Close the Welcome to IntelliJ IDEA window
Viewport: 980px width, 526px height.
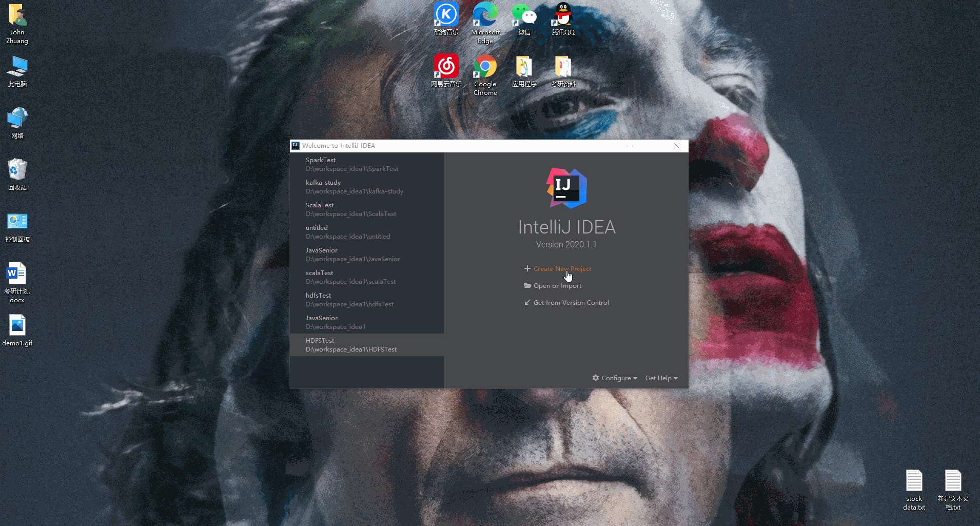(x=677, y=146)
